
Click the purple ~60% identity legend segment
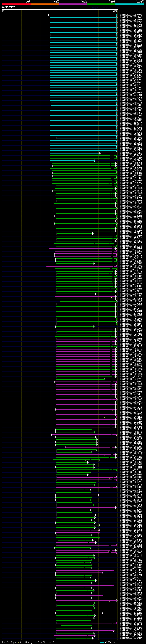coord(73,4)
